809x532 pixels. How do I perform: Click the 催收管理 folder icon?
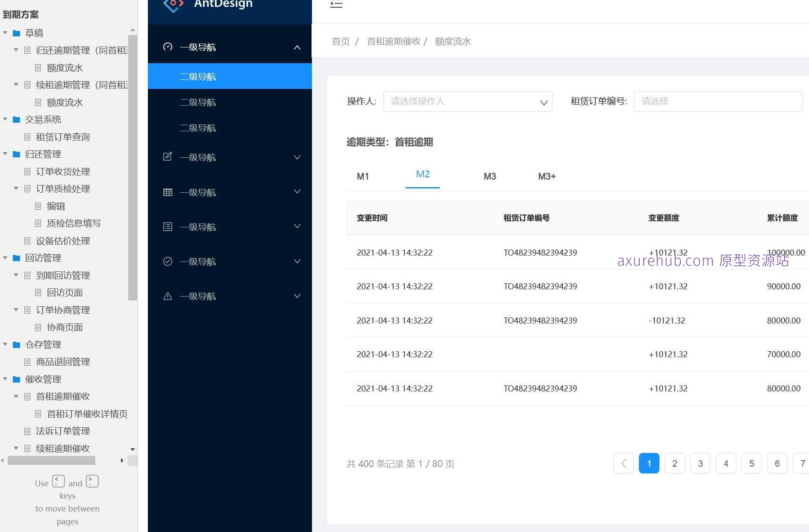[16, 379]
